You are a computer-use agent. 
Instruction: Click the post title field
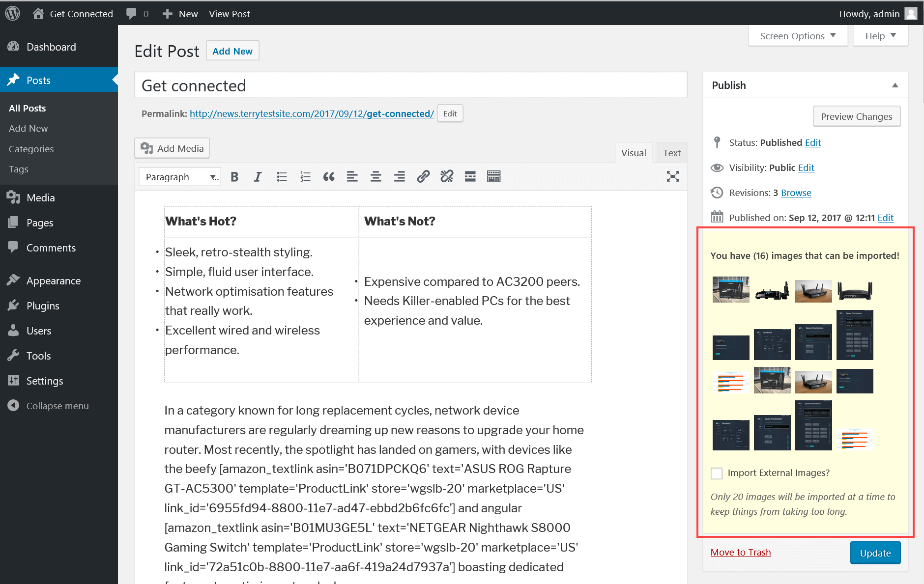coord(411,85)
